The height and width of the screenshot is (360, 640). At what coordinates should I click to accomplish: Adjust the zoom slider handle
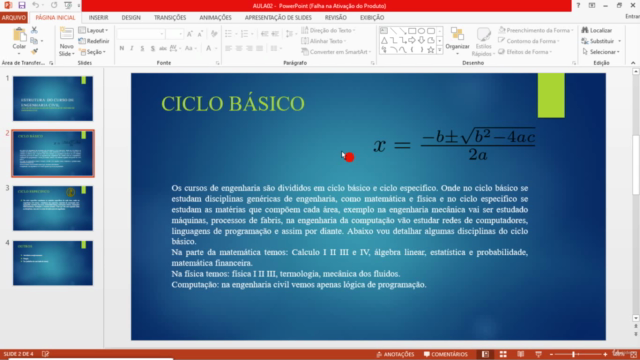coord(573,354)
